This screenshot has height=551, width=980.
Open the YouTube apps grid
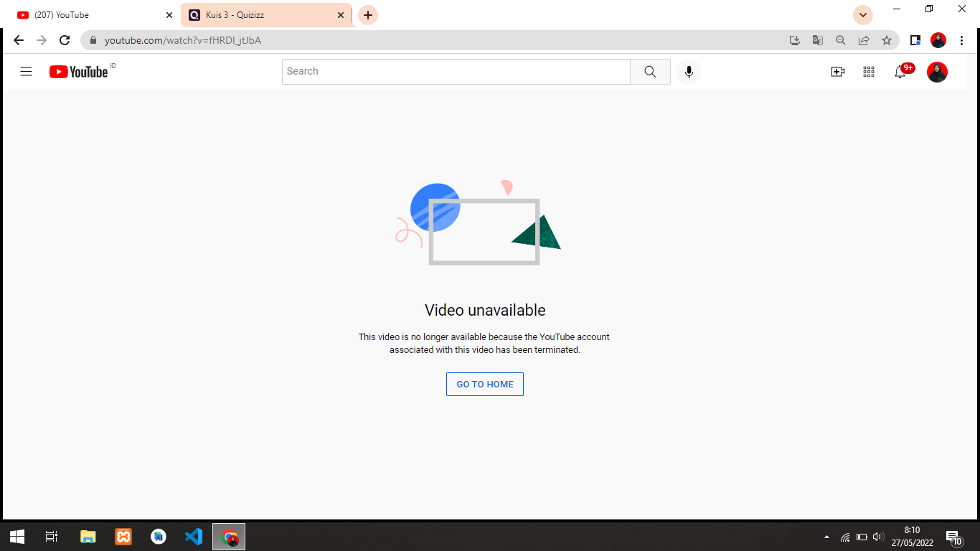[x=869, y=72]
